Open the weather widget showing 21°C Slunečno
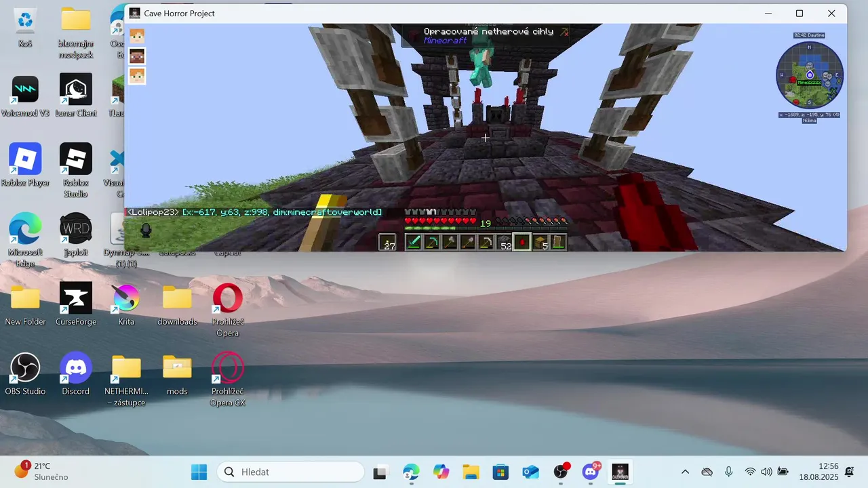This screenshot has height=488, width=868. 42,472
